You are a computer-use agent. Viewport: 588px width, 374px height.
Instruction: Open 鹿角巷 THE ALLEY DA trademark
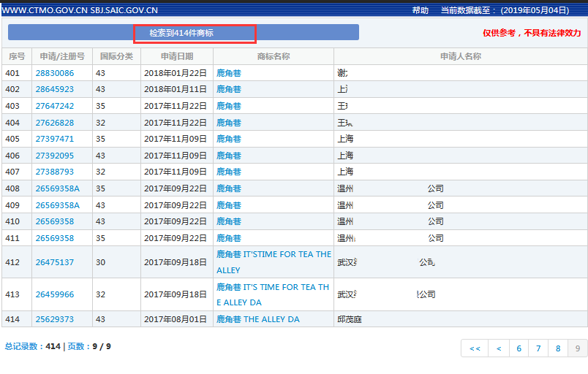pos(258,319)
